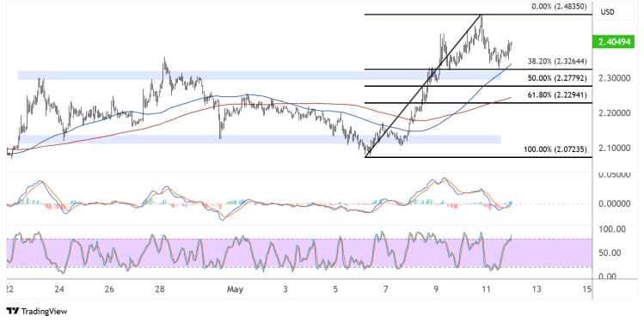Click the 9 date on time axis
644x322 pixels.
tap(436, 289)
